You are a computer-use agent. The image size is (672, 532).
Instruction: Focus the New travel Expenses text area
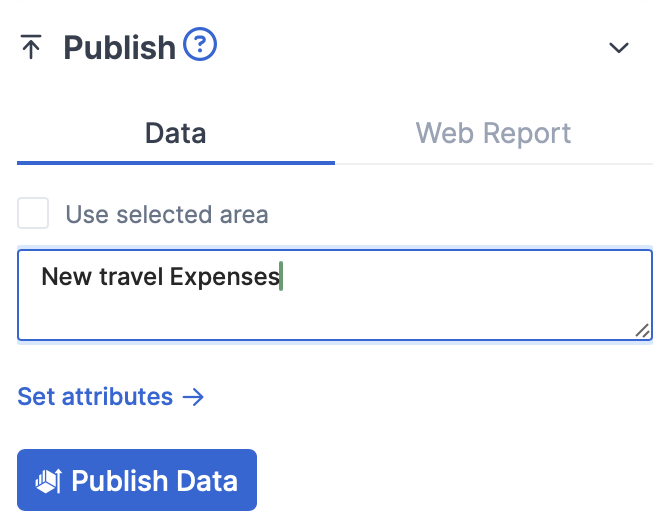(335, 295)
